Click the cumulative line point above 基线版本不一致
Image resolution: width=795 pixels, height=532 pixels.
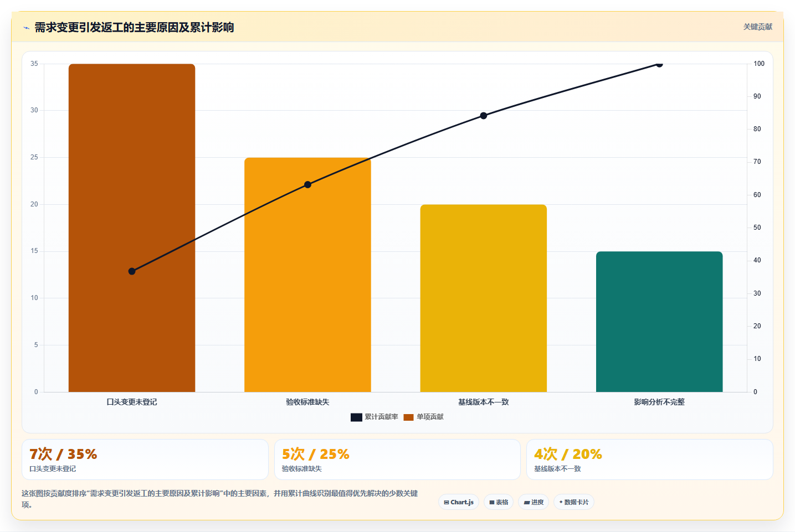pos(484,116)
